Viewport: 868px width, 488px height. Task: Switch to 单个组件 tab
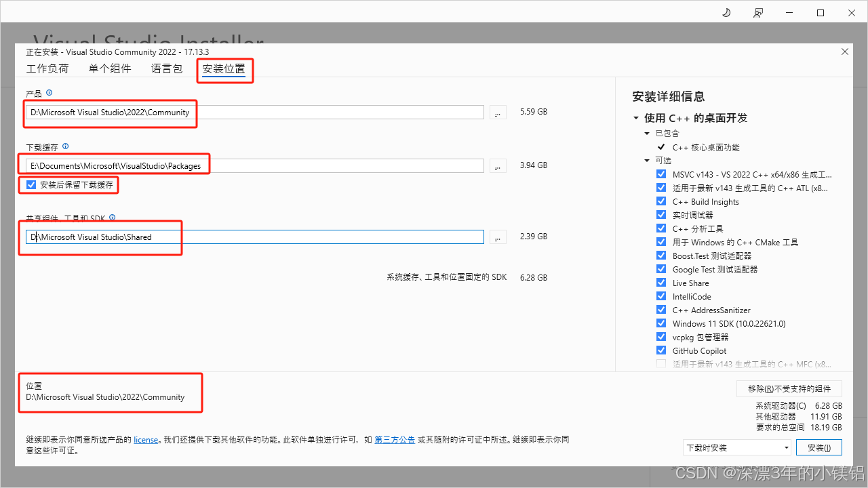[x=110, y=68]
